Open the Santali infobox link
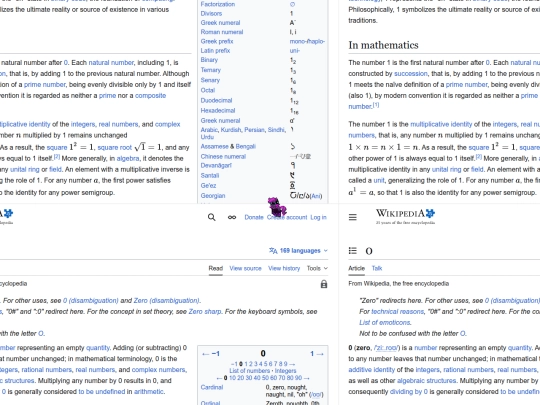 coord(210,176)
